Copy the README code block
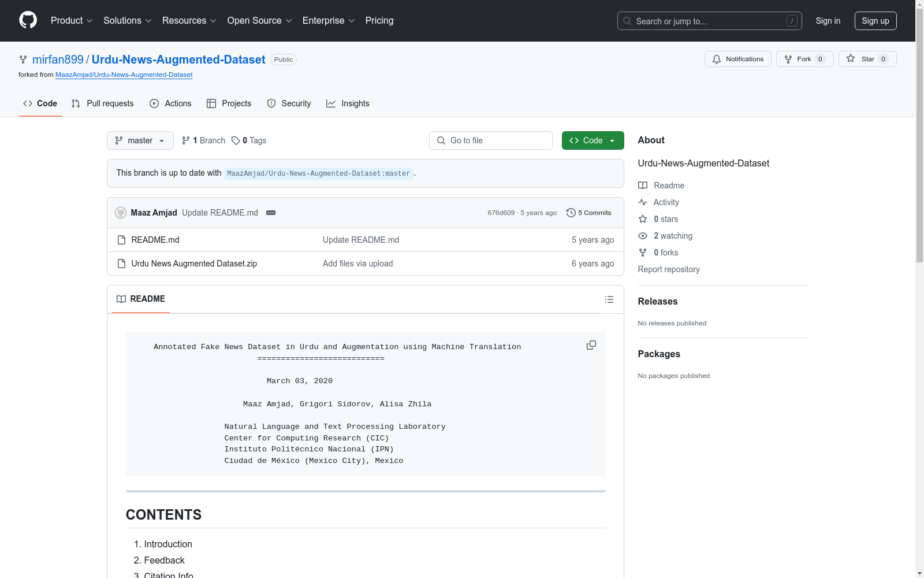This screenshot has width=924, height=578. coord(591,345)
